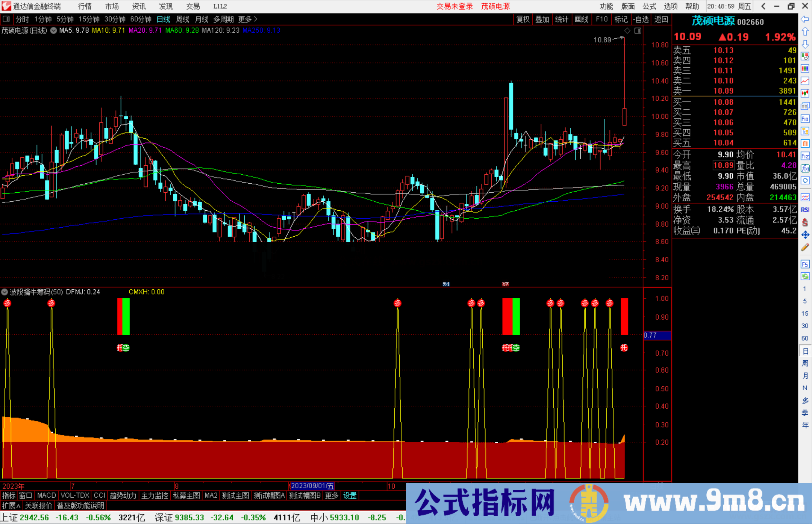The height and width of the screenshot is (524, 812).
Task: Open the 复权 dropdown in chart toolbar
Action: click(x=523, y=19)
